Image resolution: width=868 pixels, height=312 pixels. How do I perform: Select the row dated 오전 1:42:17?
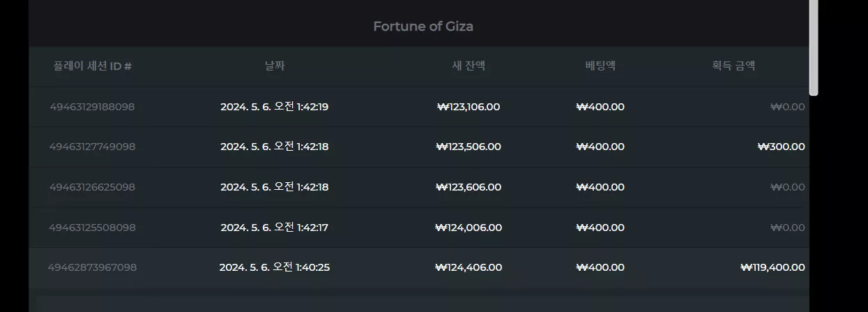coord(418,228)
